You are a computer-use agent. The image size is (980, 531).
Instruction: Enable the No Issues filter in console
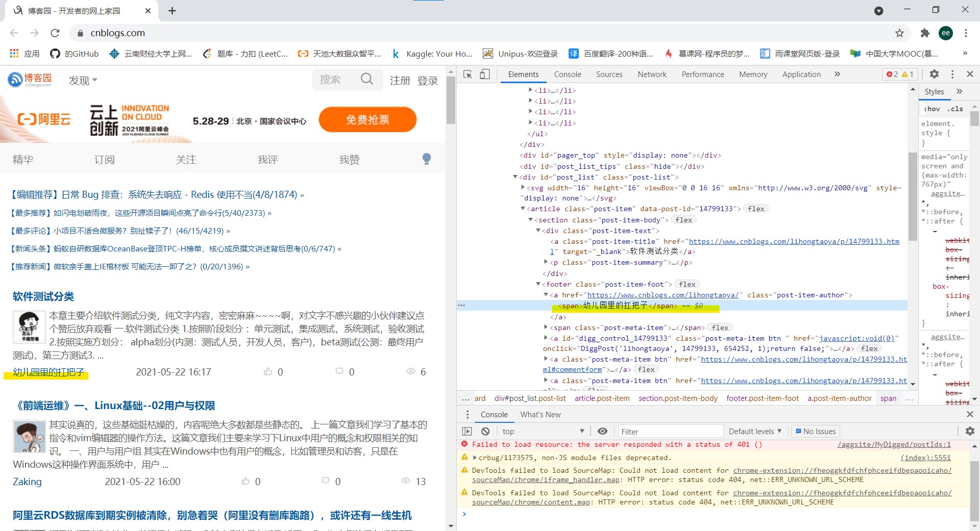click(x=815, y=431)
